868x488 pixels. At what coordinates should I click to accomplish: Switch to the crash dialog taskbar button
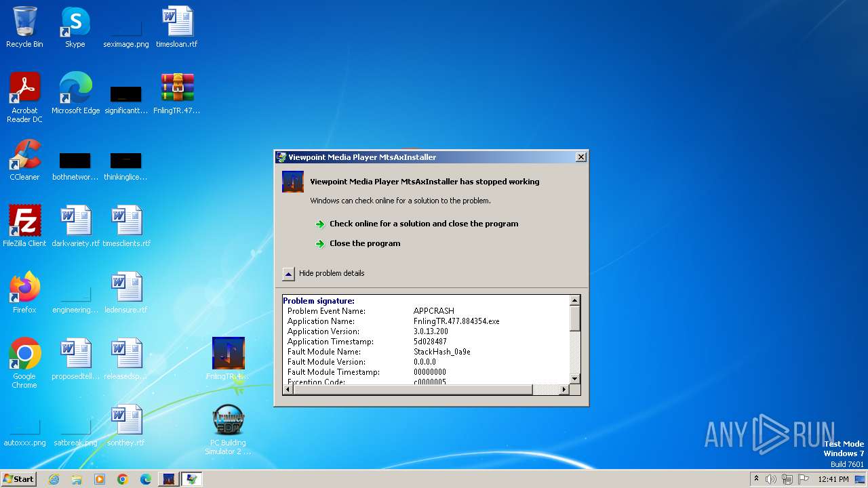coord(192,479)
